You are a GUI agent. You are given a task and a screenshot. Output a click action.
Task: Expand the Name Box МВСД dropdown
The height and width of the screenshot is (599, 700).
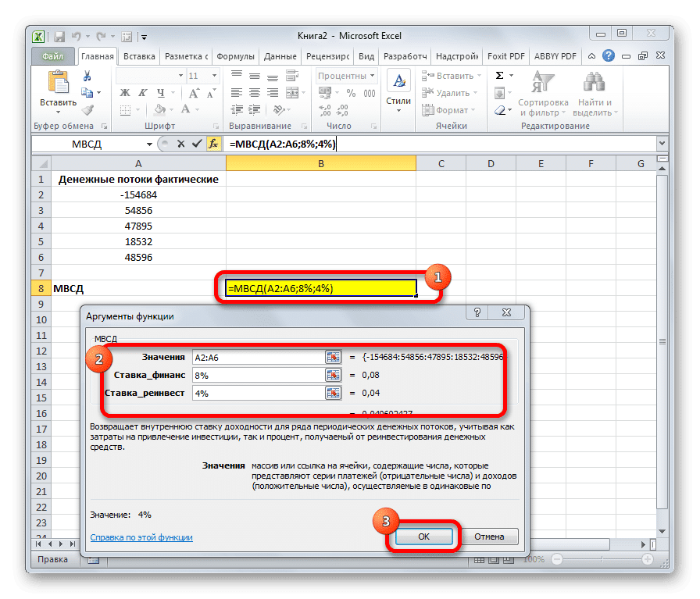(149, 144)
